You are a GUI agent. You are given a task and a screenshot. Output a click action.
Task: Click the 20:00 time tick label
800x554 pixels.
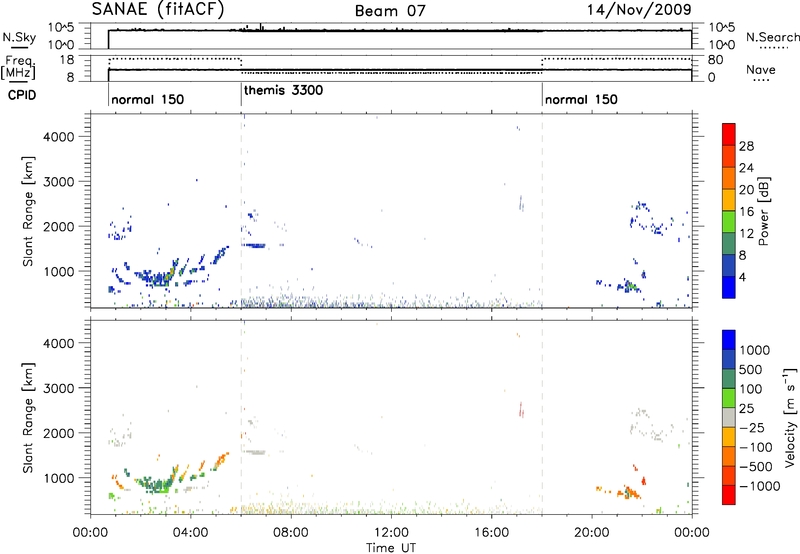tap(592, 533)
